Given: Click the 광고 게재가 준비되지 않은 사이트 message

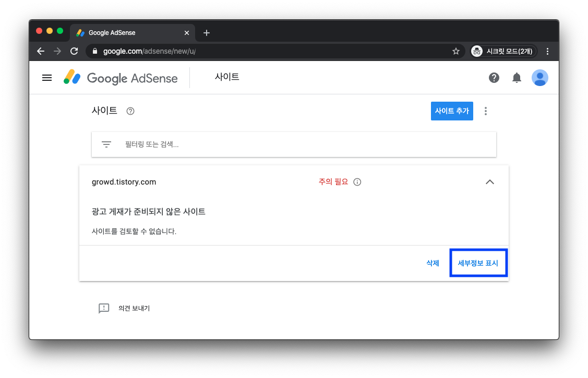Looking at the screenshot, I should coord(149,212).
